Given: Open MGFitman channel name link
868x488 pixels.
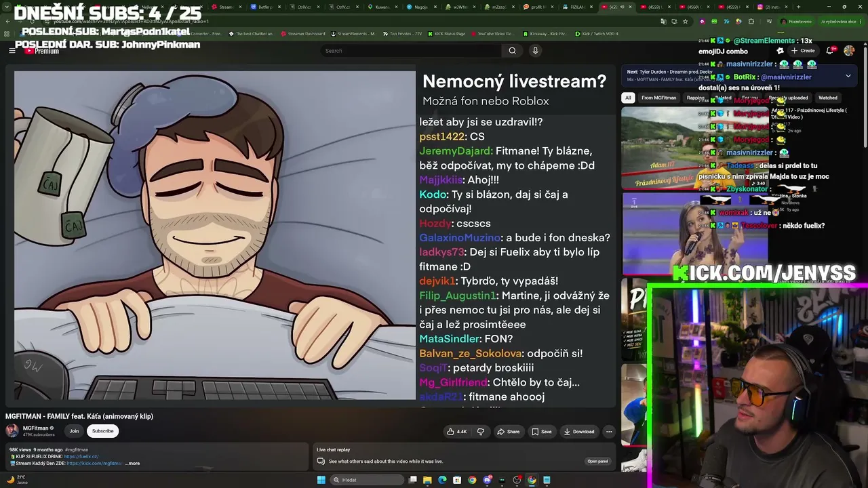Looking at the screenshot, I should (x=36, y=428).
